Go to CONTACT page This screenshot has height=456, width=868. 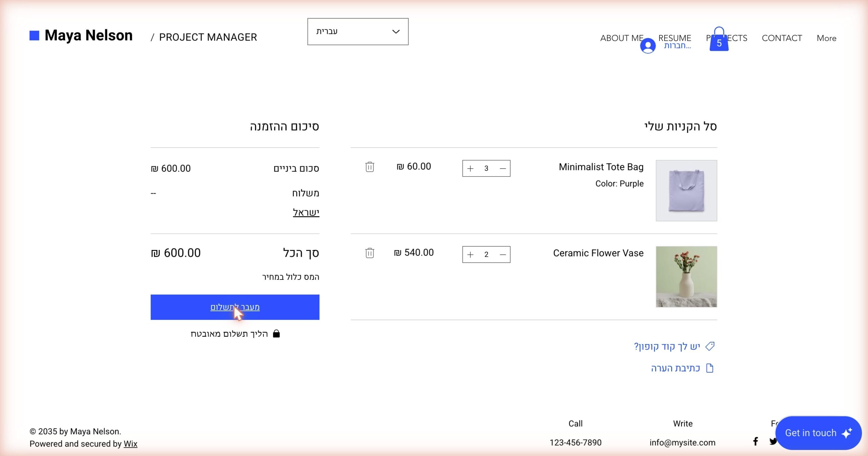782,38
